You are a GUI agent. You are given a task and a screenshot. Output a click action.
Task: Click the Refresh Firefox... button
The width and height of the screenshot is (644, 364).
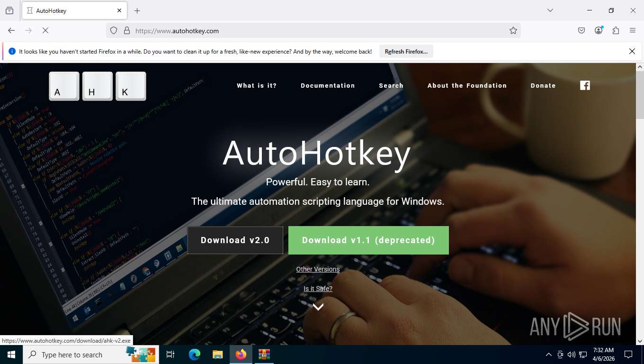click(x=406, y=52)
